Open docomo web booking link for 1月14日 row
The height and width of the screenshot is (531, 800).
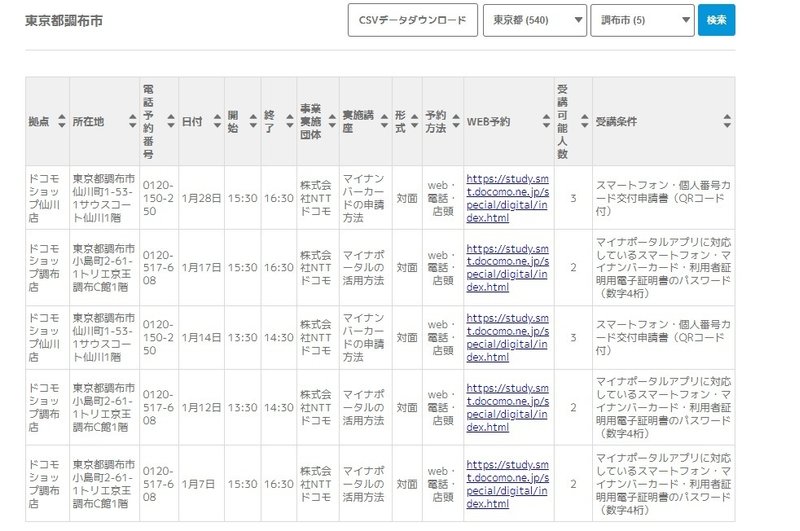[x=508, y=338]
